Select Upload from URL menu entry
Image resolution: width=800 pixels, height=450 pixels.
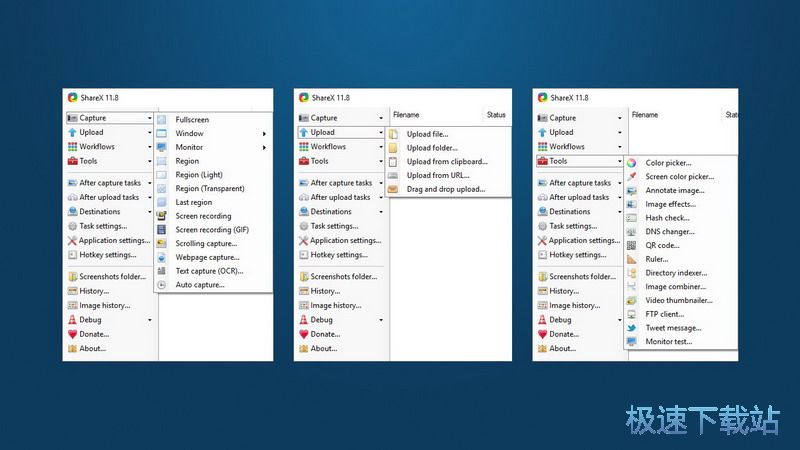click(x=437, y=175)
